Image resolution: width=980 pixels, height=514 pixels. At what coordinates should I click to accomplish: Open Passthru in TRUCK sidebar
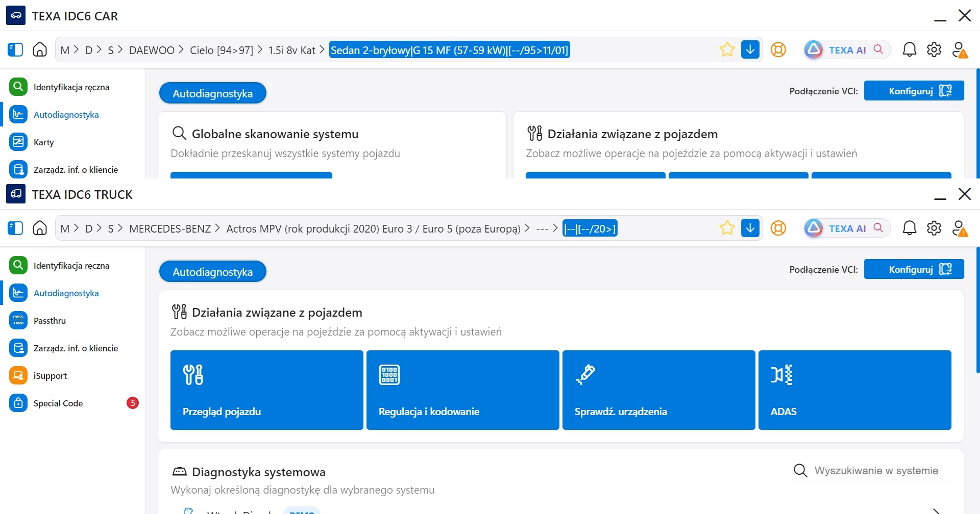[x=71, y=321]
